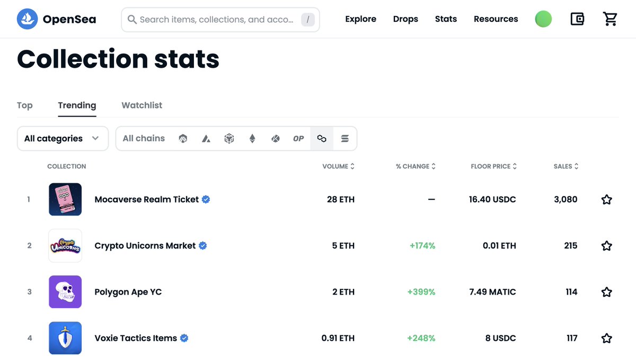
Task: Select the Polygon chain icon
Action: pyautogui.click(x=322, y=138)
